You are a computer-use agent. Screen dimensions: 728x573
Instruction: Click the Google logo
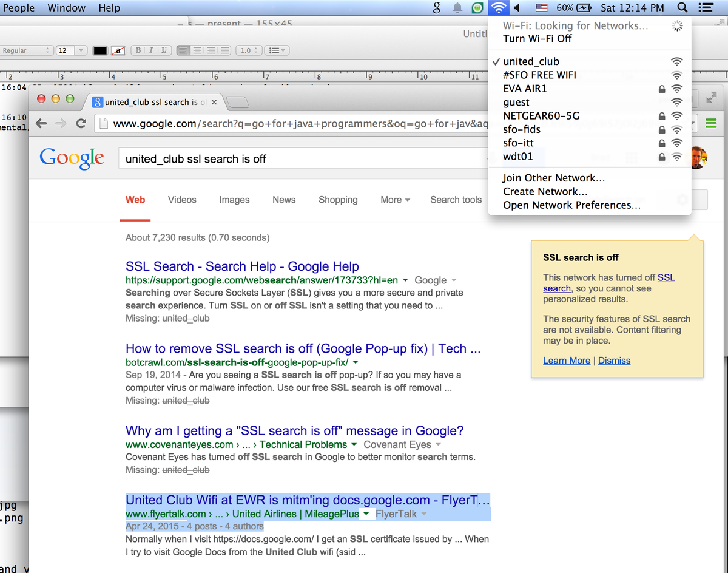72,158
